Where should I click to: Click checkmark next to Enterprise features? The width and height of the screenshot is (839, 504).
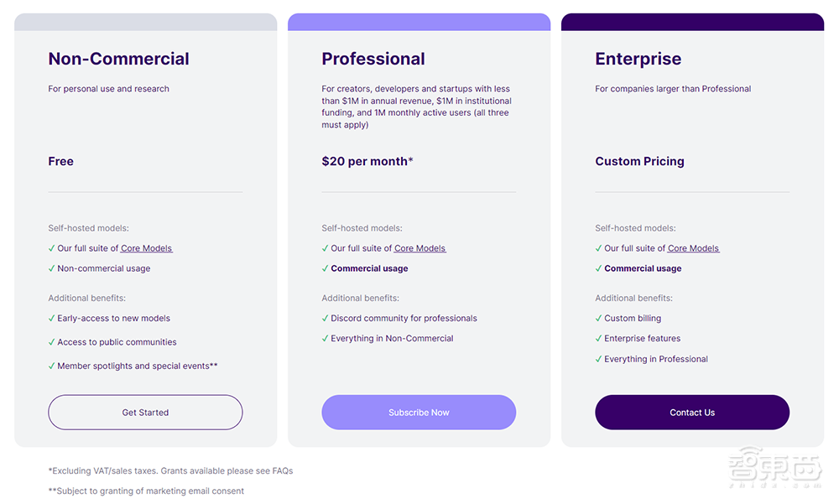(x=599, y=339)
